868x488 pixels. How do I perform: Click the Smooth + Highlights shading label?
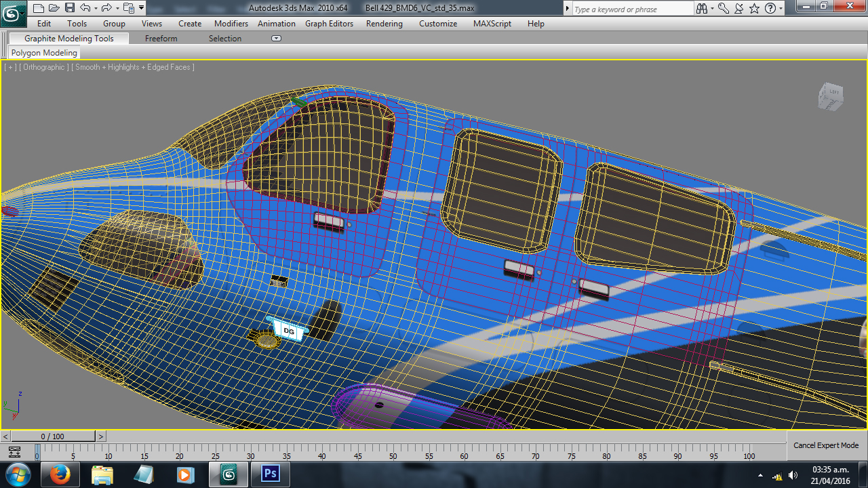pos(133,67)
